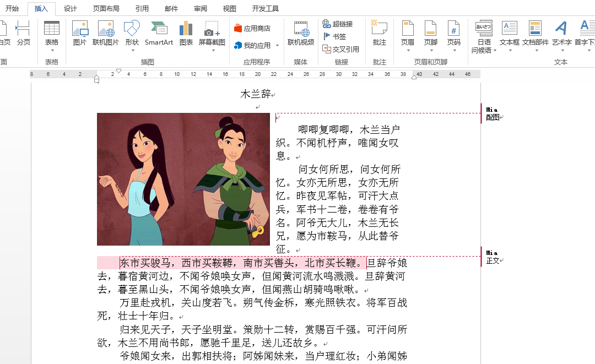The width and height of the screenshot is (595, 364).
Task: Open the 邮件 tab
Action: 171,8
